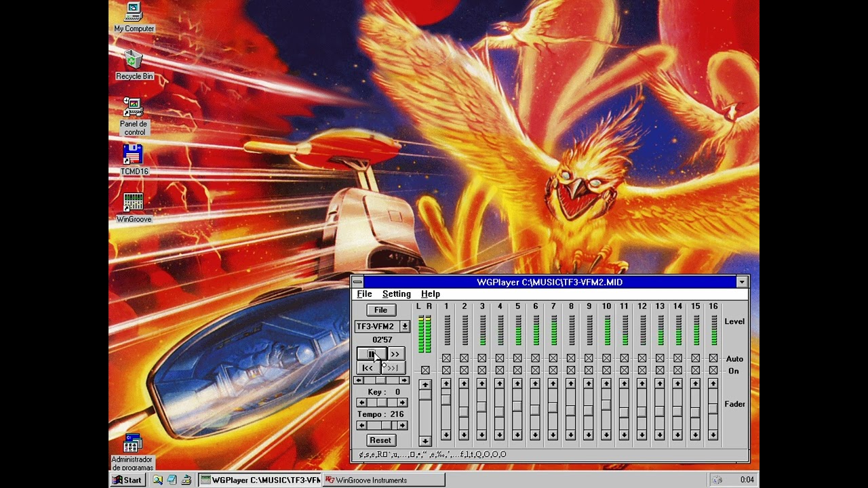Open the Start menu
Screen dimensions: 868x488
point(127,480)
